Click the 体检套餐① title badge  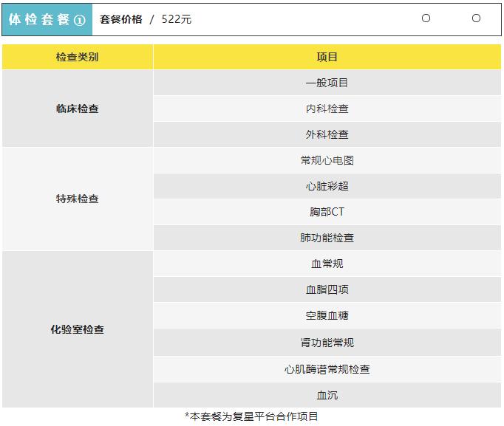pos(47,20)
